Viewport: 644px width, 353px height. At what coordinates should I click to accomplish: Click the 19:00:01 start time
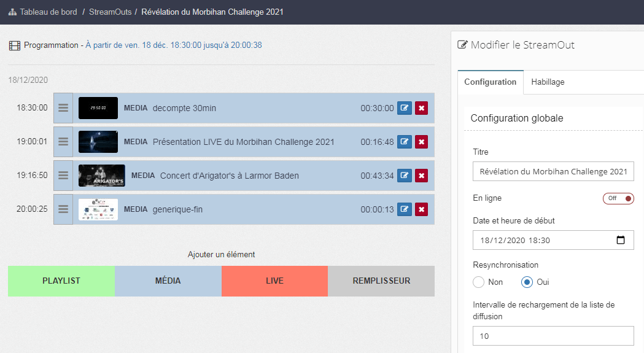(32, 141)
